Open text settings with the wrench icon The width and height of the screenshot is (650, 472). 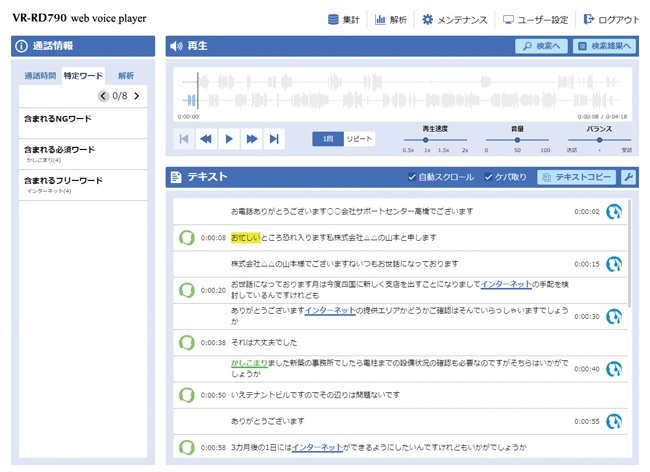click(628, 177)
